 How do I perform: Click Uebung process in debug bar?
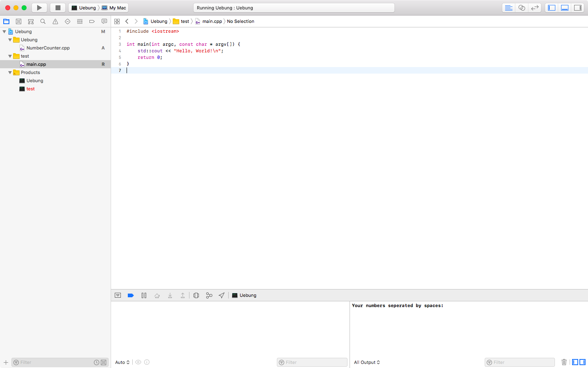pyautogui.click(x=244, y=295)
